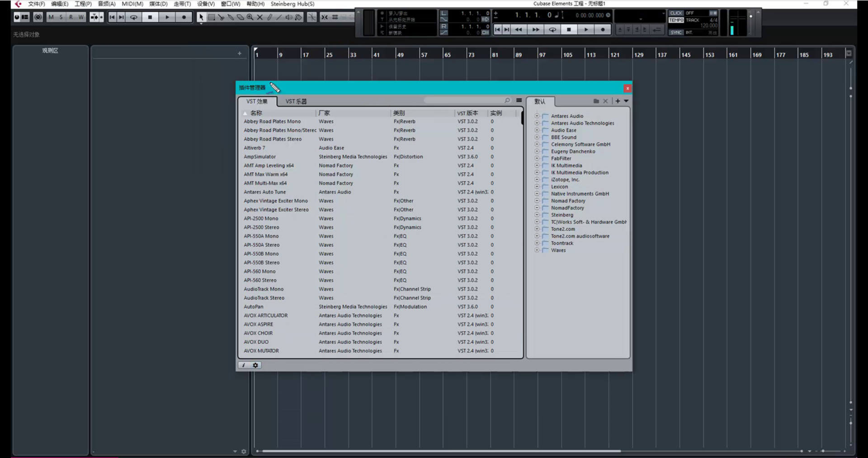The width and height of the screenshot is (868, 458).
Task: Click Rewind in the transport panel
Action: [x=519, y=30]
